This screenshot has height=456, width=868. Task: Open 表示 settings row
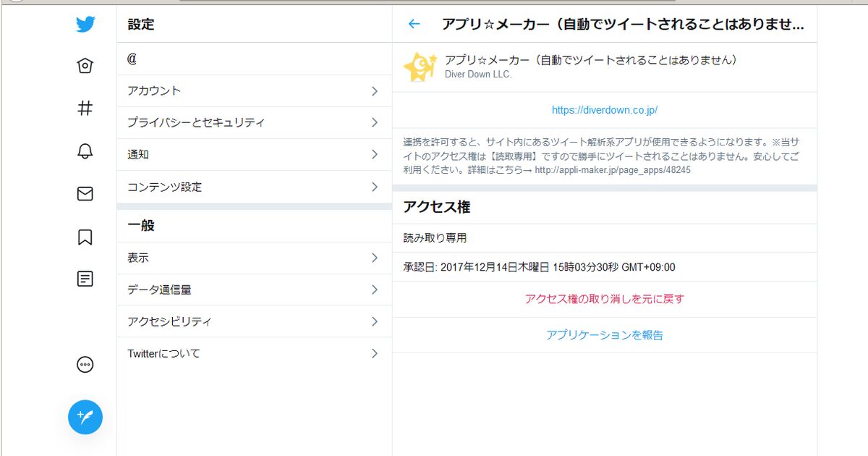254,258
